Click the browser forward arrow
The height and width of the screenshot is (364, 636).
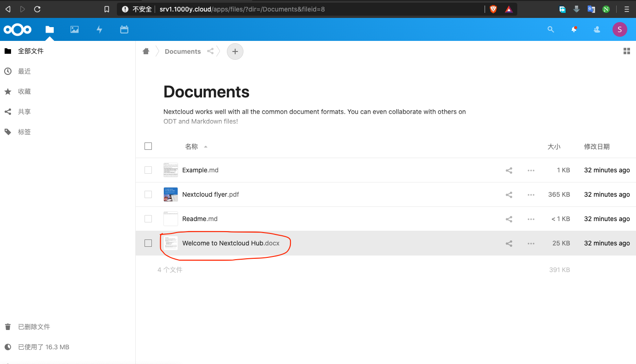click(23, 9)
